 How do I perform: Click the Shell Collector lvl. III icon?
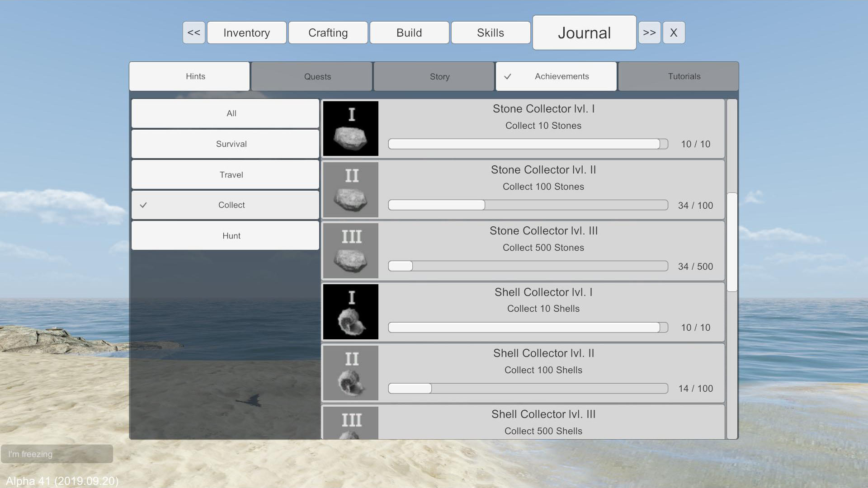click(x=350, y=423)
